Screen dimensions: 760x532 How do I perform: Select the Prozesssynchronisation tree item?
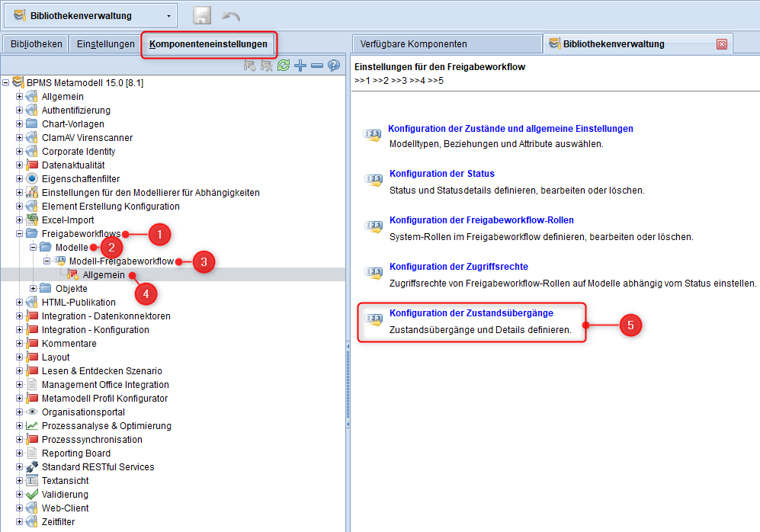92,440
